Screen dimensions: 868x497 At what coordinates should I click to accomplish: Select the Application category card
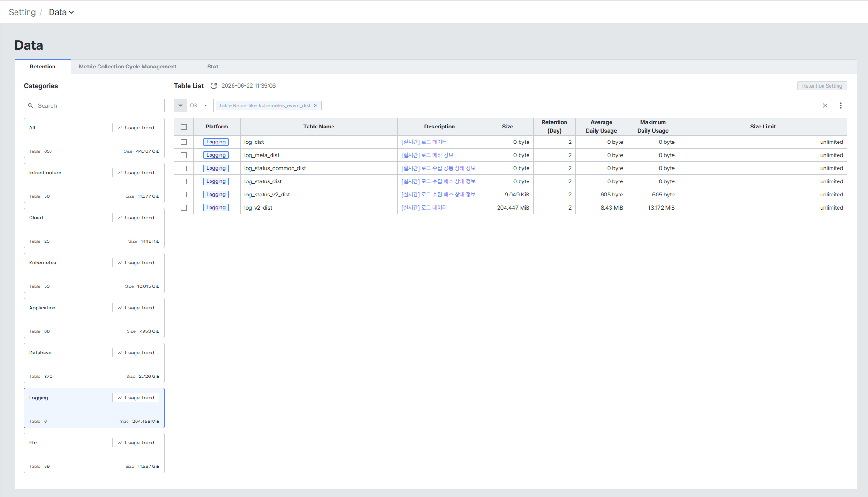coord(94,318)
